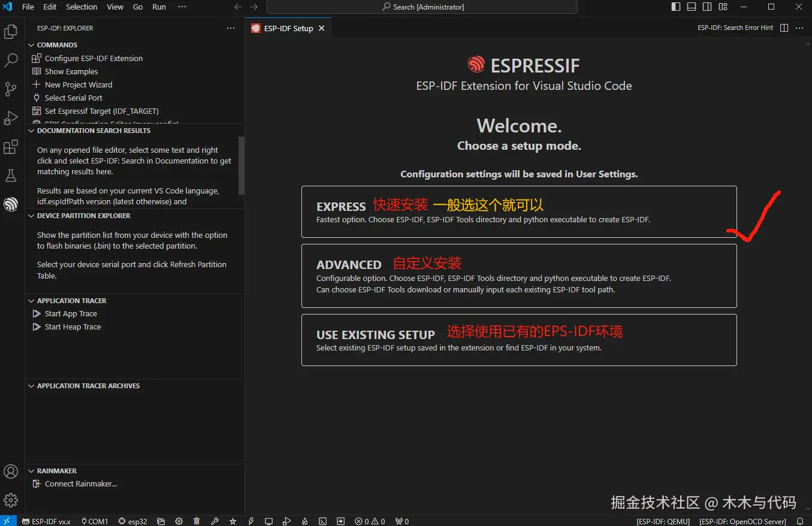The width and height of the screenshot is (812, 526).
Task: Close the ESP-IDF Setup tab
Action: (322, 28)
